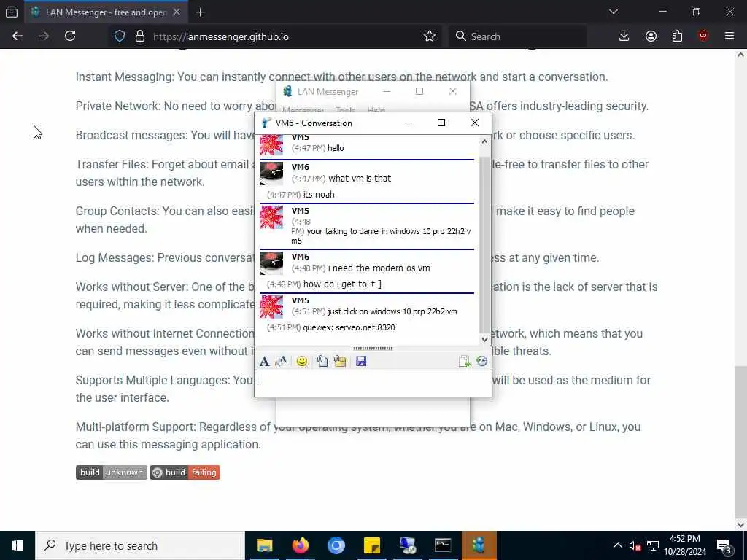Bookmark this page with the star icon
This screenshot has height=560, width=747.
[430, 36]
